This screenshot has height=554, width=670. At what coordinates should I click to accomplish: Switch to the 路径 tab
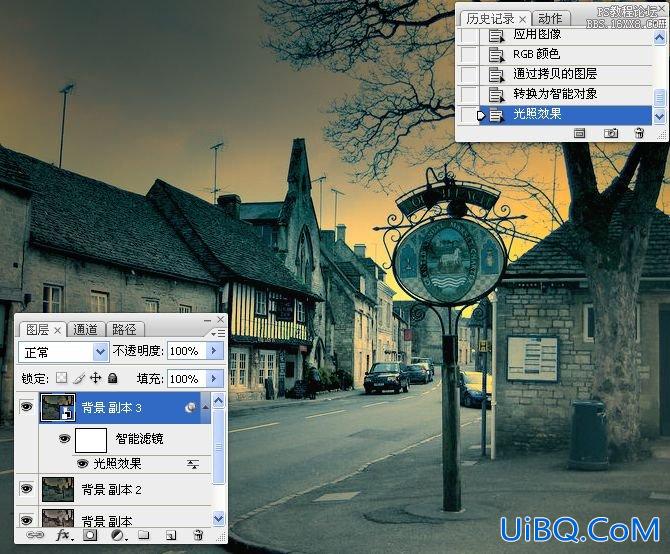click(x=124, y=330)
